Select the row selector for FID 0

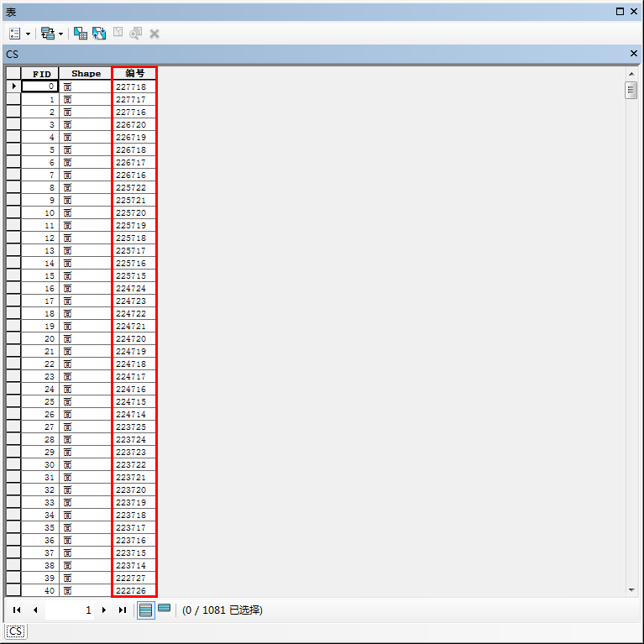(x=13, y=86)
